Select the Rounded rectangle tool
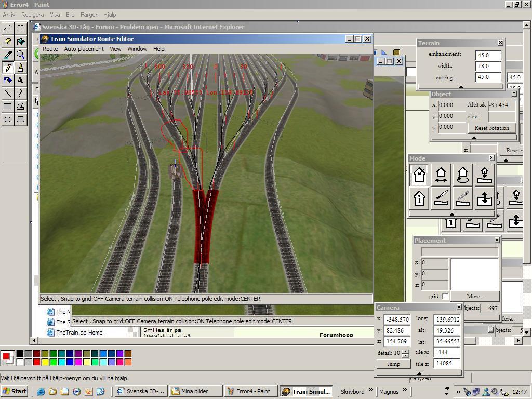The image size is (532, 399). [20, 119]
